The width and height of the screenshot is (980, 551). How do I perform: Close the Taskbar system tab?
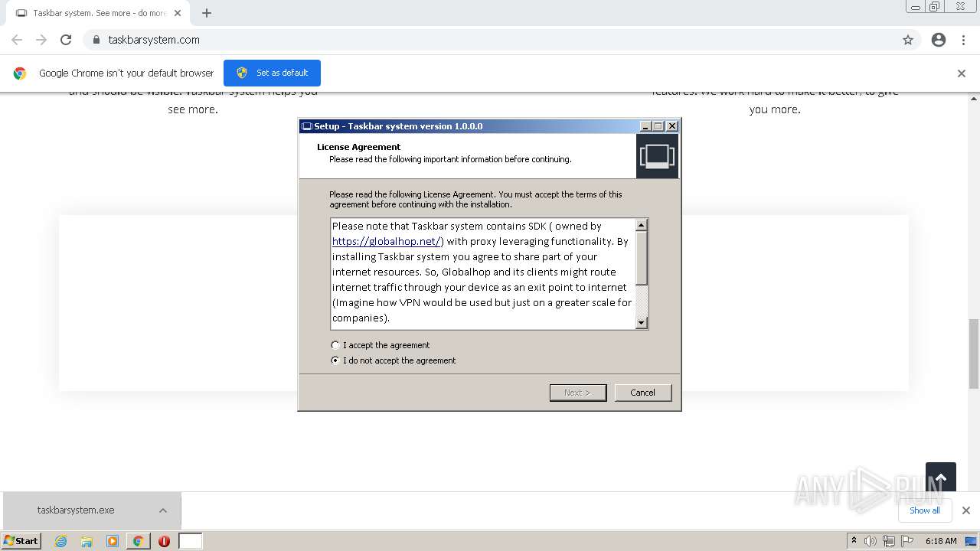tap(178, 13)
